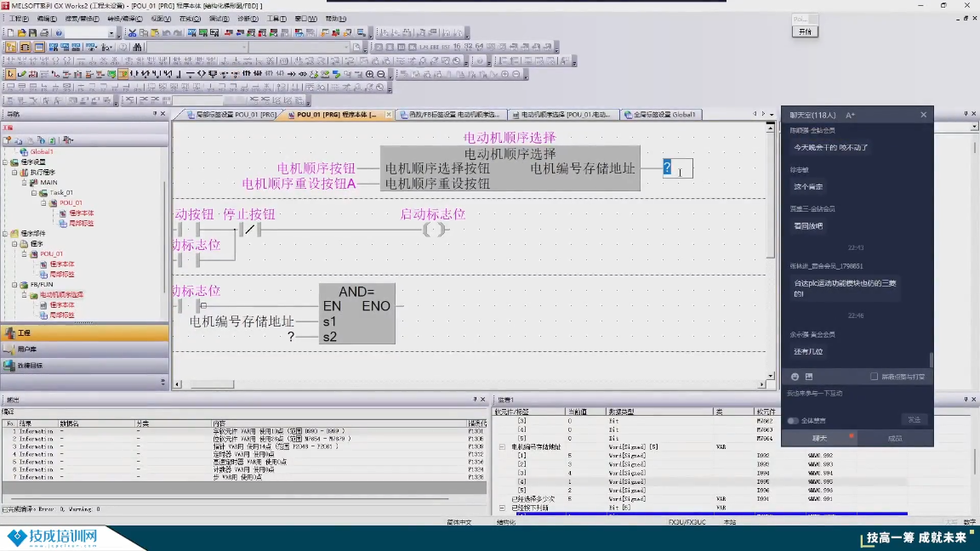Select the green pencil write tool

[21, 74]
